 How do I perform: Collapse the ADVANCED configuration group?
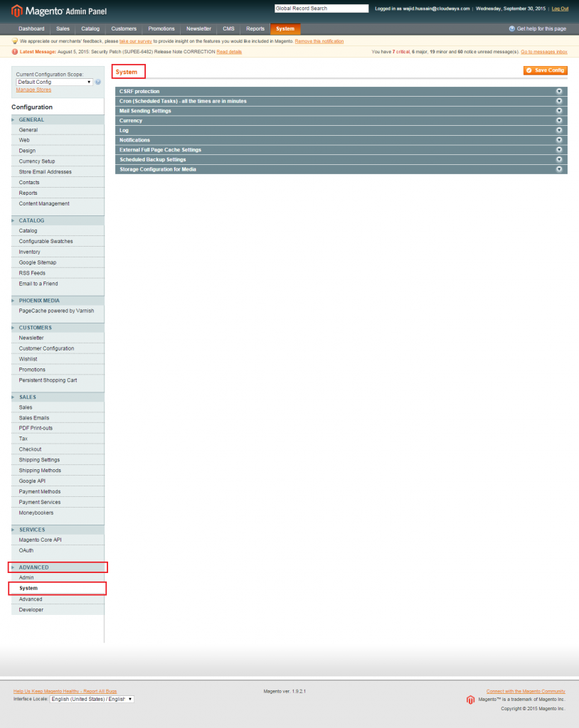[58, 567]
